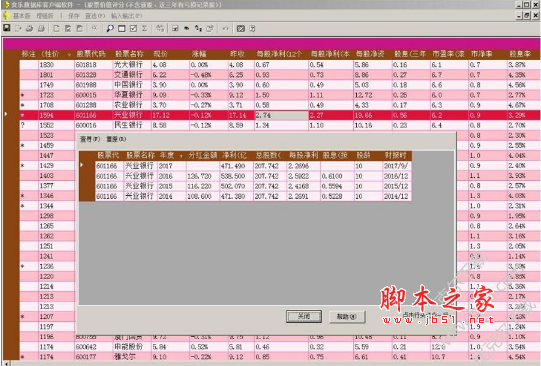This screenshot has width=541, height=366.
Task: Click the 现价 column header
Action: click(x=160, y=54)
